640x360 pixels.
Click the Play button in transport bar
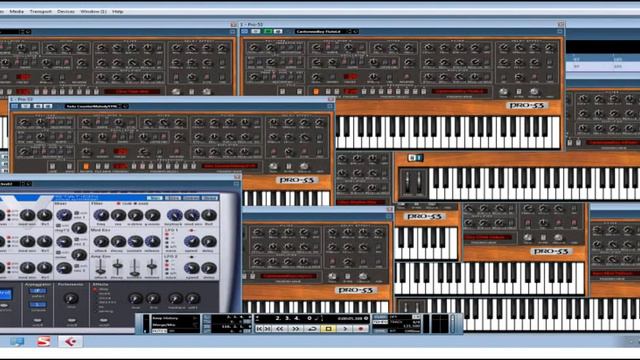pyautogui.click(x=344, y=329)
